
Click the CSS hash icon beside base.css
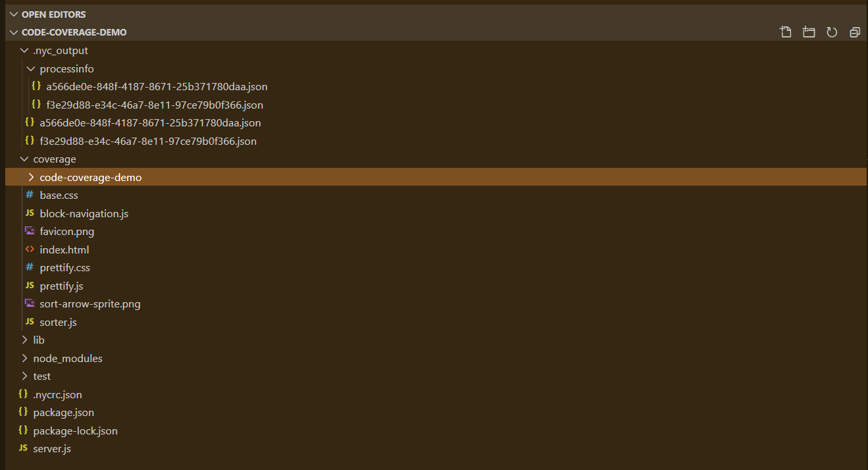(x=30, y=195)
